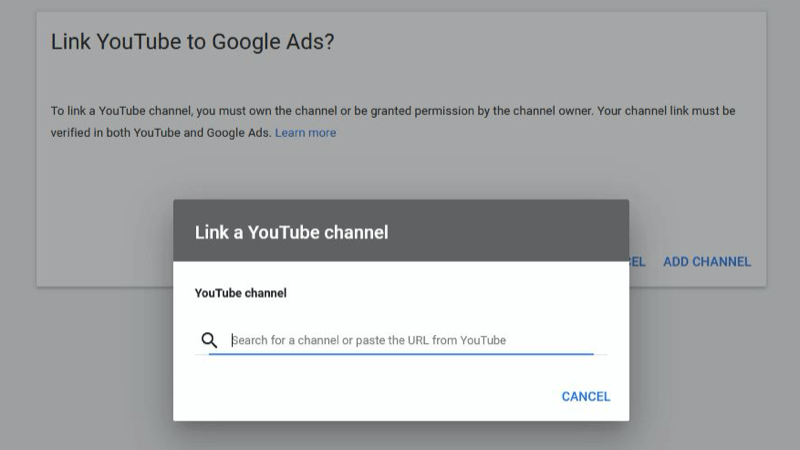Click the blue underline of the search field
800x450 pixels.
click(401, 353)
